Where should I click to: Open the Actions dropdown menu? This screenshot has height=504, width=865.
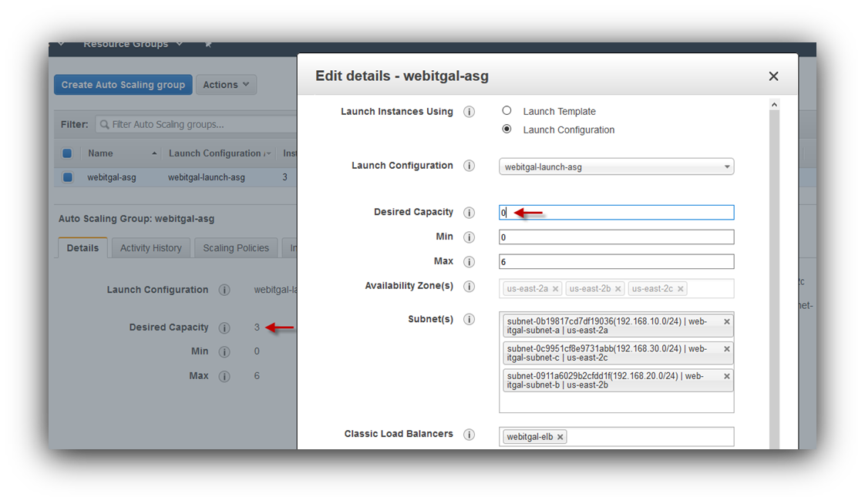(226, 85)
